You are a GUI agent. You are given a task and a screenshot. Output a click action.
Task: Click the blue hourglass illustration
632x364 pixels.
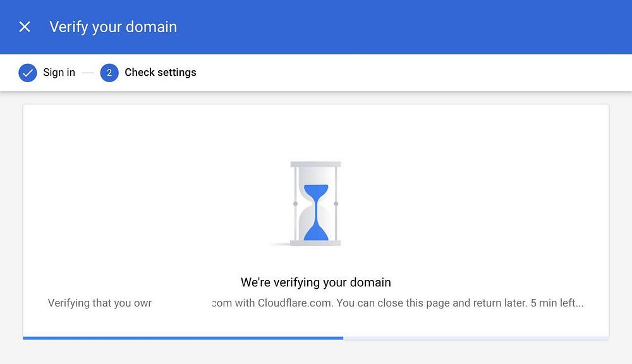(x=315, y=203)
